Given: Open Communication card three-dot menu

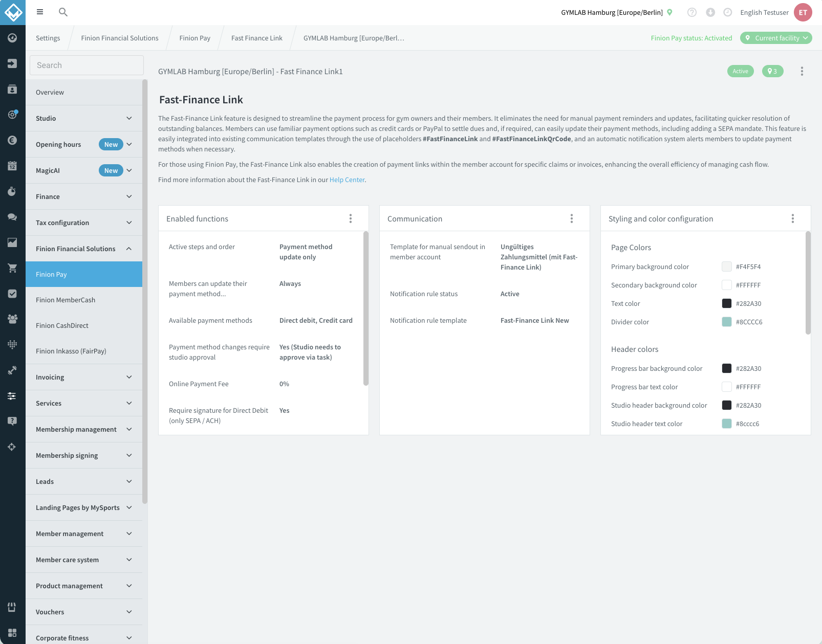Looking at the screenshot, I should point(572,218).
